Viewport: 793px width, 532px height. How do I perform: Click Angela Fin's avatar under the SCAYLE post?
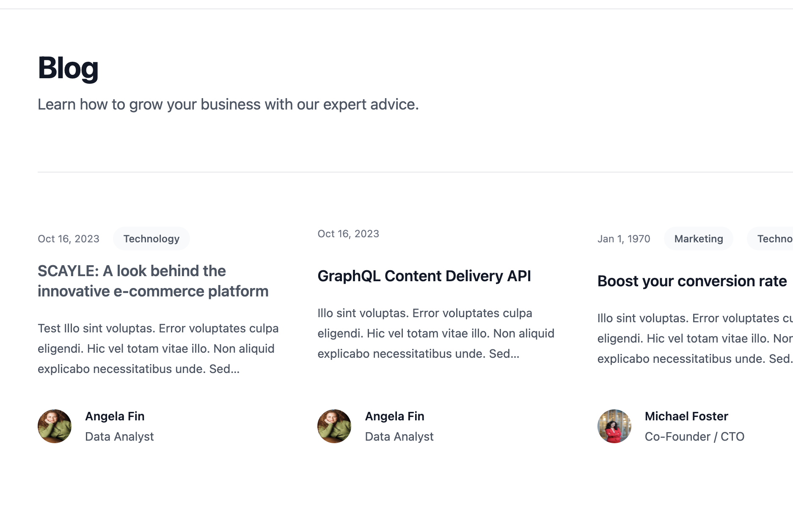point(55,426)
